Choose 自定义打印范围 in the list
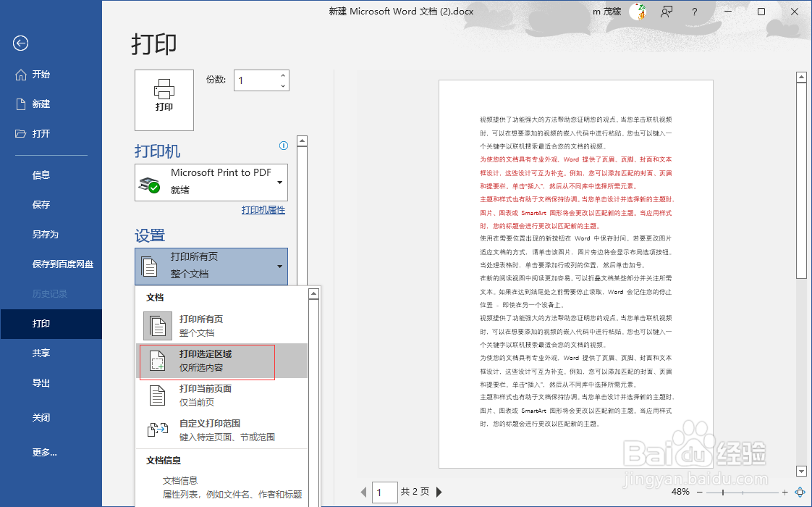This screenshot has height=507, width=812. 222,430
